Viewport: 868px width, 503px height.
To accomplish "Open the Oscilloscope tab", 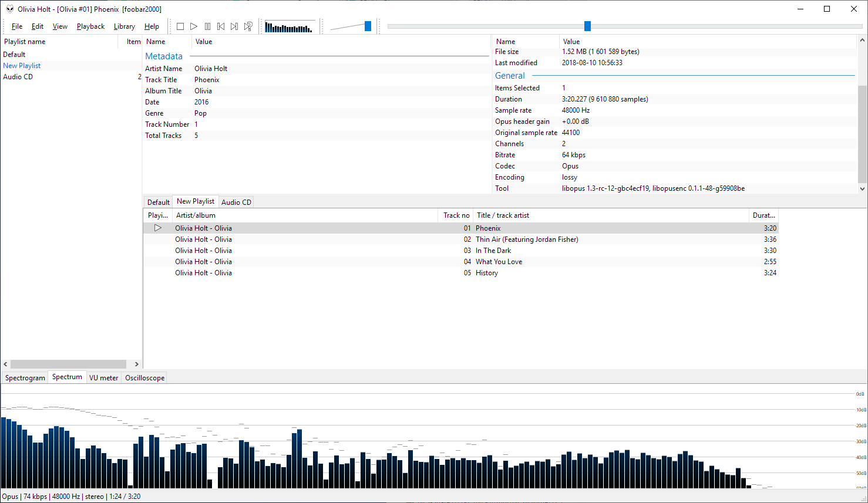I will pos(144,378).
